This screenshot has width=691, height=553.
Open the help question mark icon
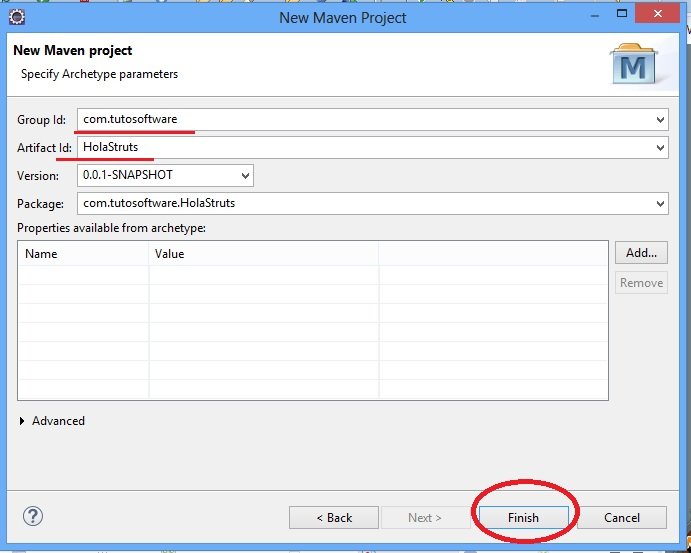(x=33, y=516)
